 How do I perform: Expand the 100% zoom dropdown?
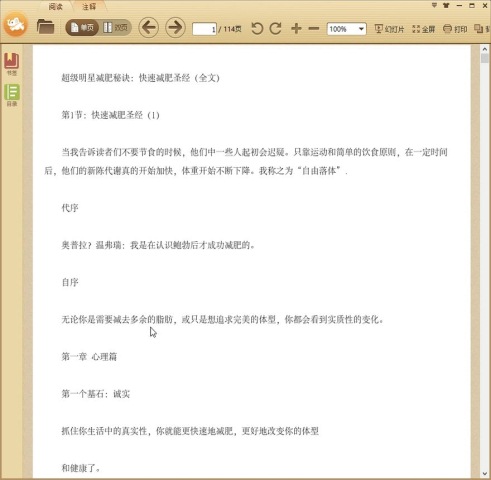click(x=361, y=29)
